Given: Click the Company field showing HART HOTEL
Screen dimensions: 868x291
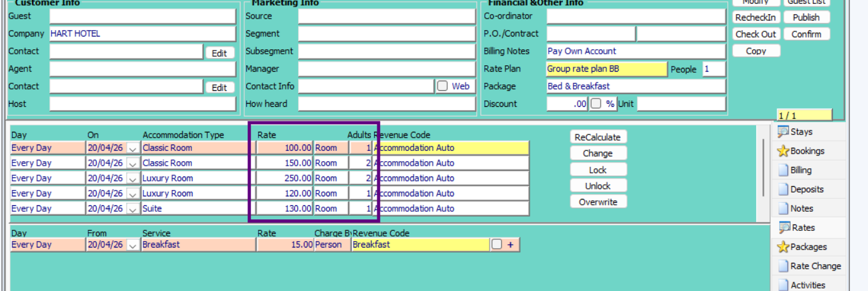Looking at the screenshot, I should pyautogui.click(x=143, y=33).
